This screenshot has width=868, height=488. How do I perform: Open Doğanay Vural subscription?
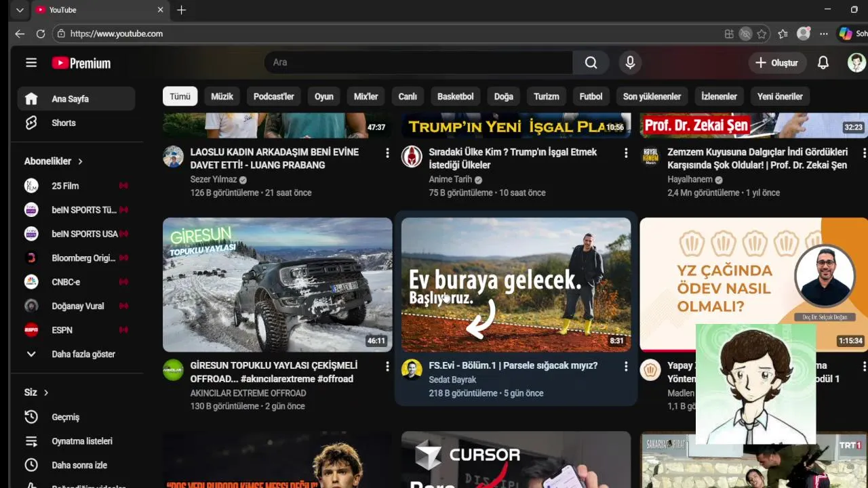[76, 306]
